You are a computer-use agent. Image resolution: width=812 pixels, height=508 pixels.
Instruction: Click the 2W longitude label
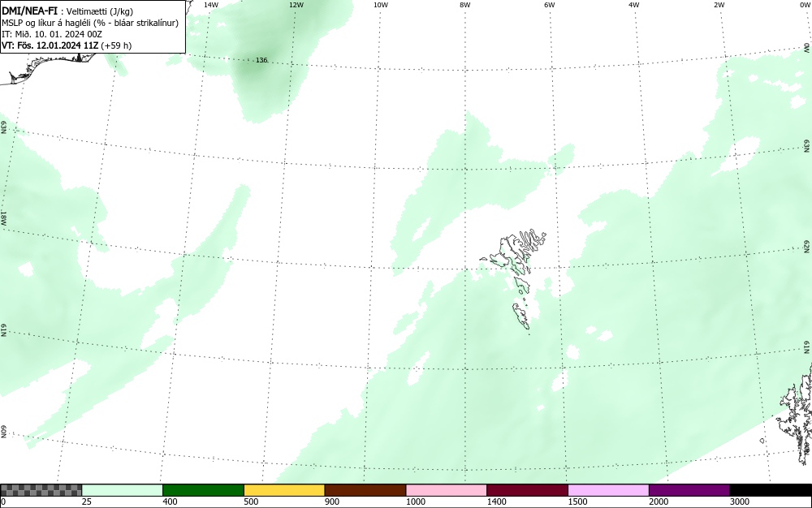click(x=719, y=5)
